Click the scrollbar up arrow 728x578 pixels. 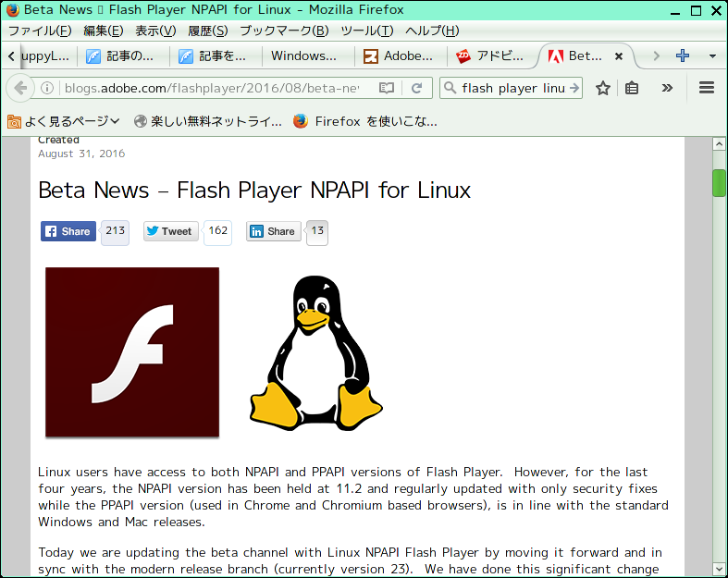coord(719,144)
